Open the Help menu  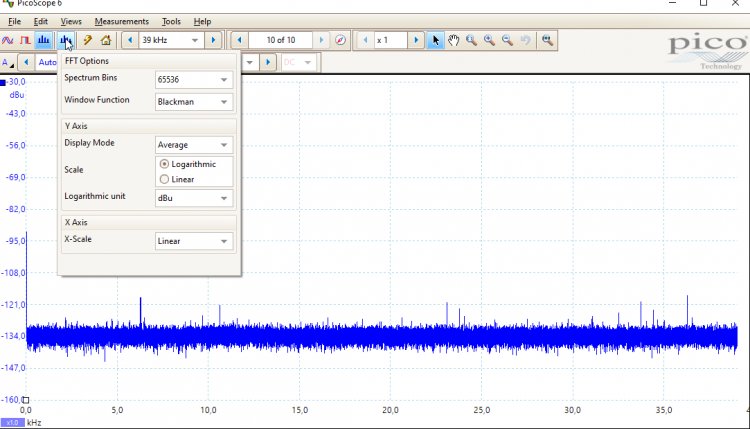(x=202, y=22)
